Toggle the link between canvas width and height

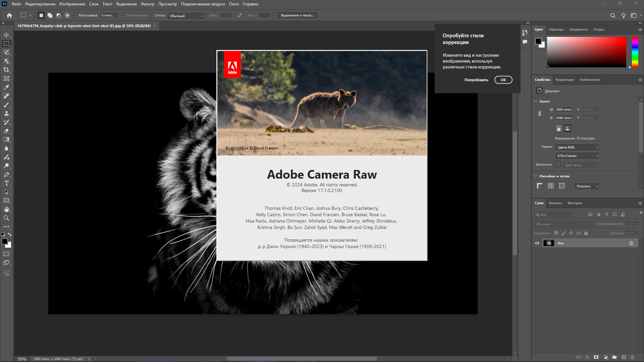[x=540, y=114]
